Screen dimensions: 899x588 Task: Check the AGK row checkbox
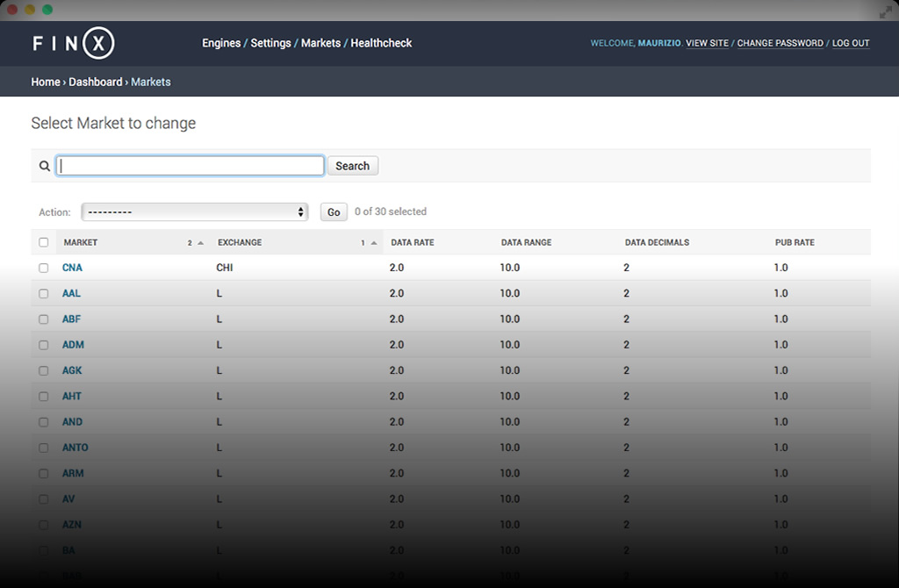pos(44,371)
